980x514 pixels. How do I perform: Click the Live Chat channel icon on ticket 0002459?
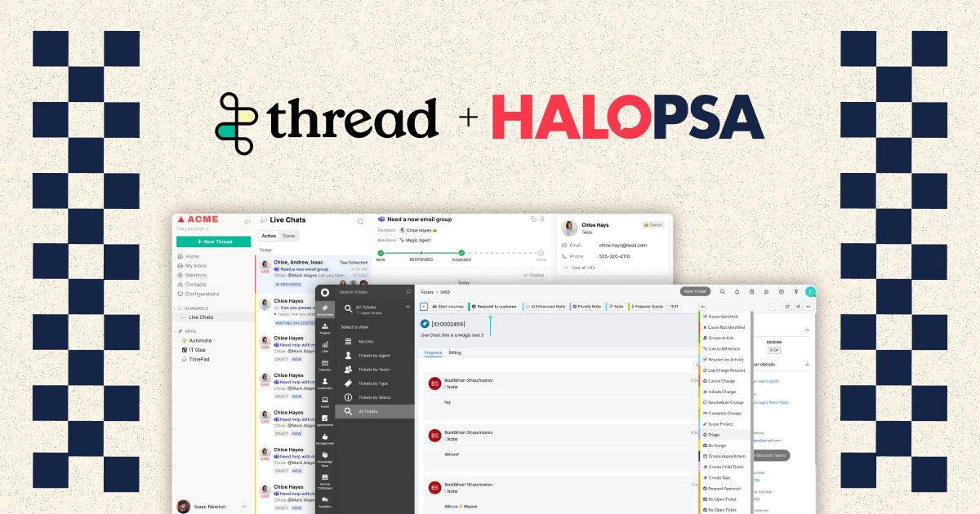(x=426, y=322)
